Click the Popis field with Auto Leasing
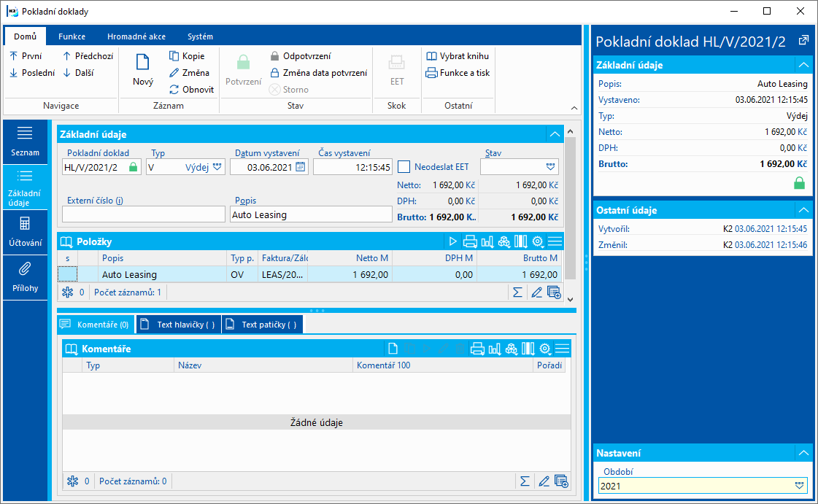Viewport: 818px width, 504px height. (311, 214)
